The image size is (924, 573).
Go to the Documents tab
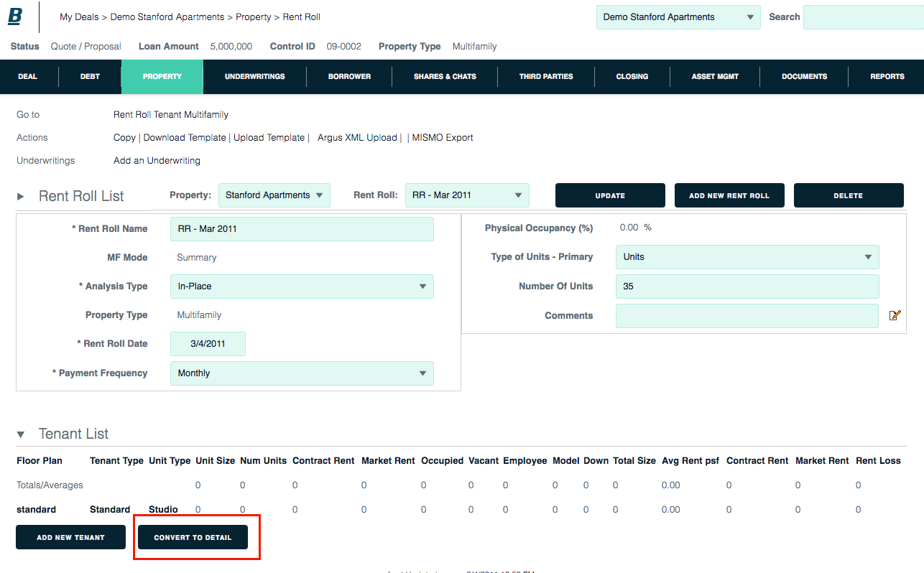pos(804,76)
